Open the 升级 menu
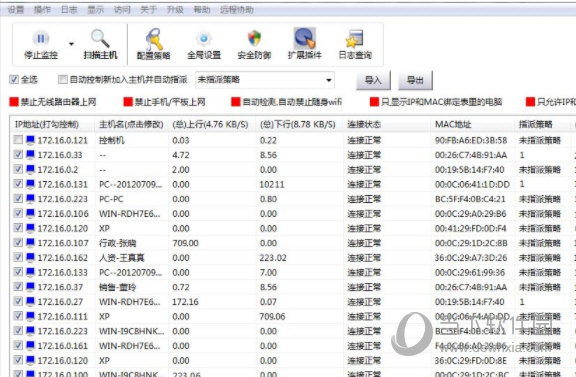This screenshot has width=576, height=377. point(175,10)
